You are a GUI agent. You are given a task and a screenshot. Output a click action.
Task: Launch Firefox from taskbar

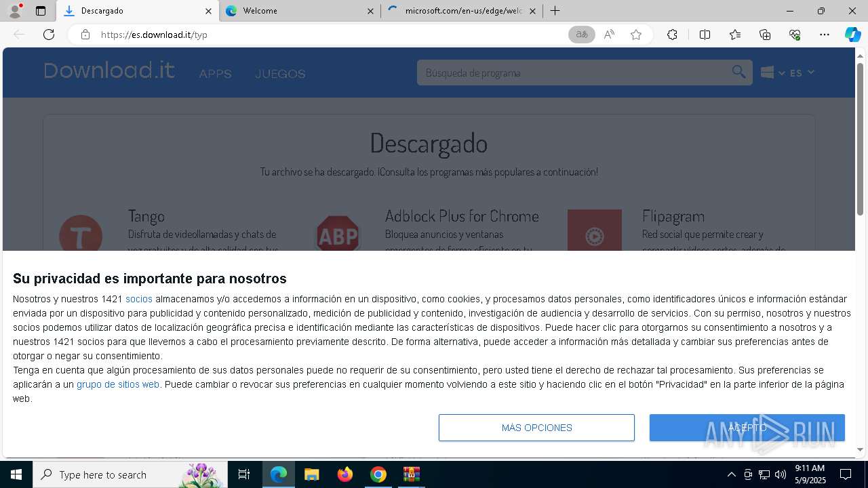pos(344,474)
